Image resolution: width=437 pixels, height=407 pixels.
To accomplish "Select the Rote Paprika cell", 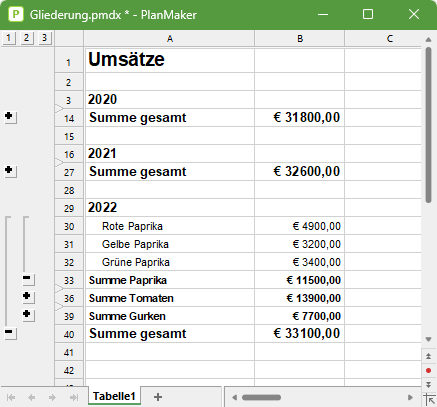I will point(170,226).
